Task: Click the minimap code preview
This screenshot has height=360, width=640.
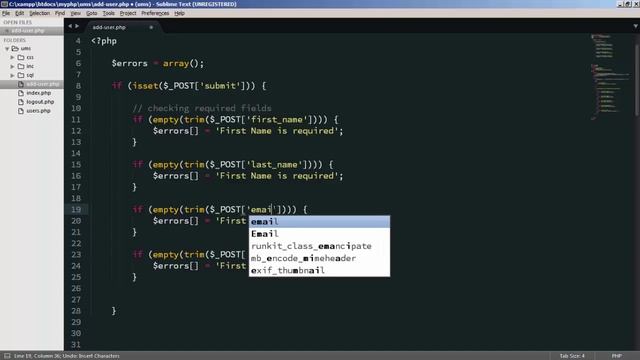Action: [x=610, y=78]
